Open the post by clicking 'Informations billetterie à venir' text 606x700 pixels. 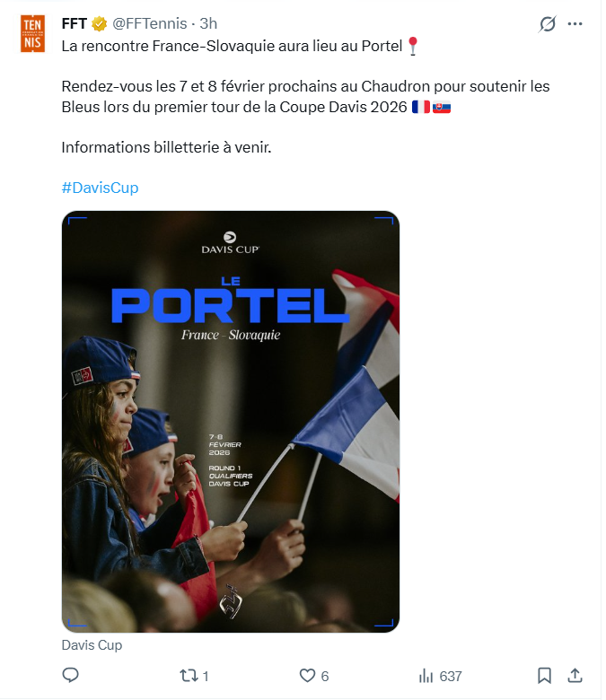[x=166, y=146]
